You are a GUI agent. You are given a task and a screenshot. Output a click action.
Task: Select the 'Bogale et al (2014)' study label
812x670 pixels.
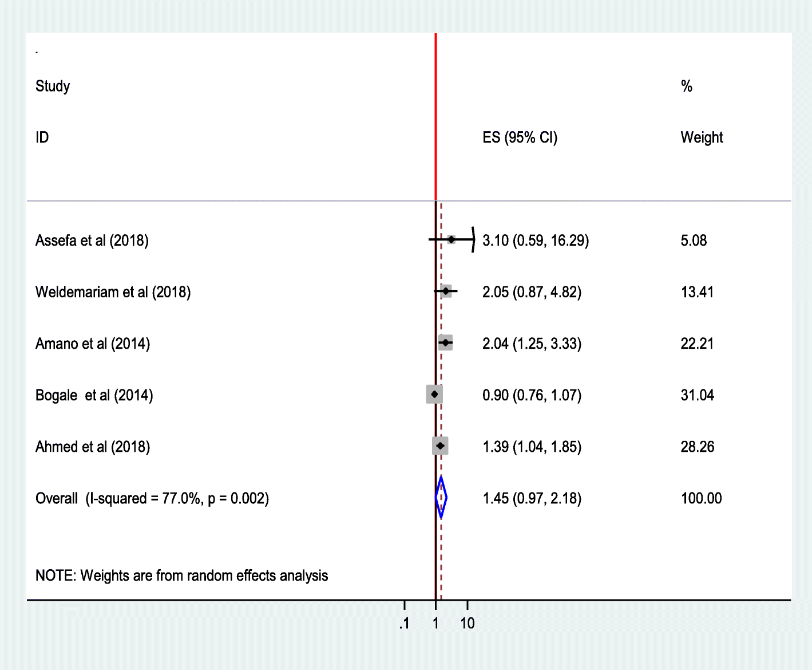(94, 395)
